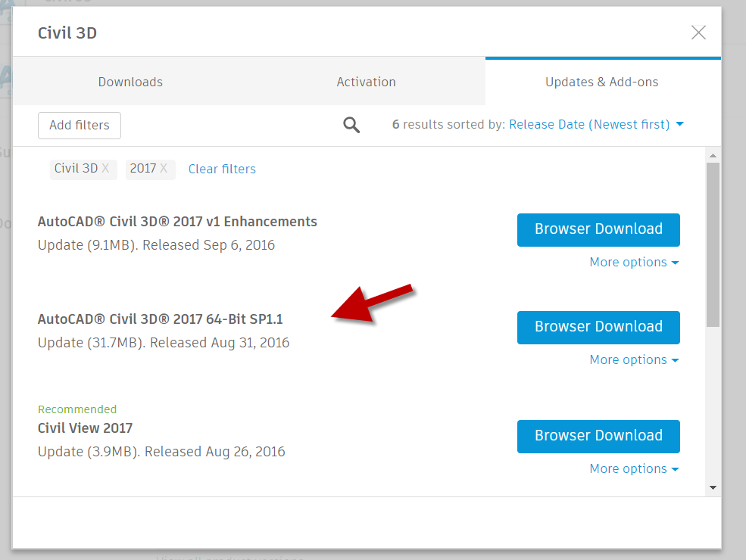Click the AutoCAD Civil 3D 2017 v1 Enhancements title

pyautogui.click(x=177, y=222)
